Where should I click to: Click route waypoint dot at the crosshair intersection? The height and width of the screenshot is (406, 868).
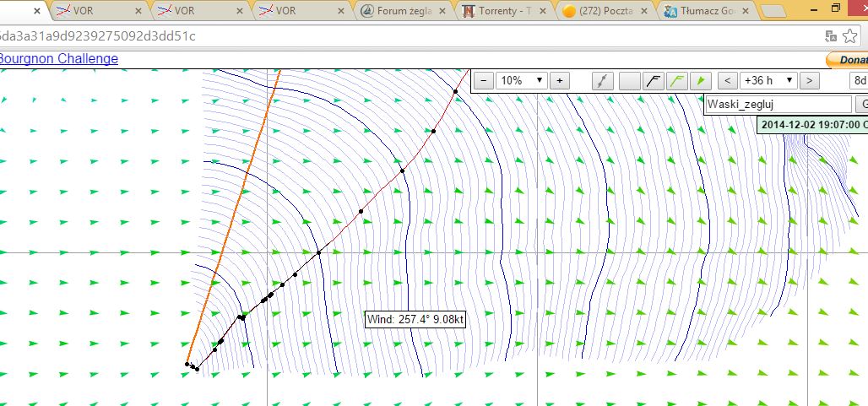[x=319, y=252]
